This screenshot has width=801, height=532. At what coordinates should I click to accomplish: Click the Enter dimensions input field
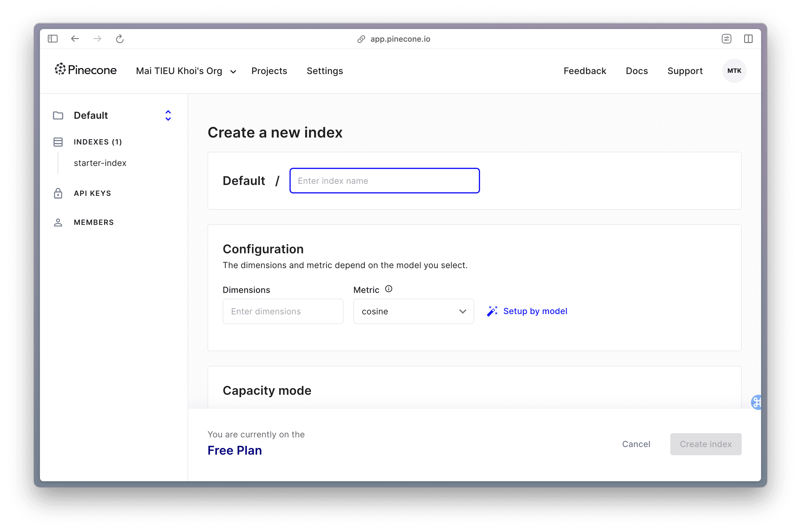tap(282, 310)
